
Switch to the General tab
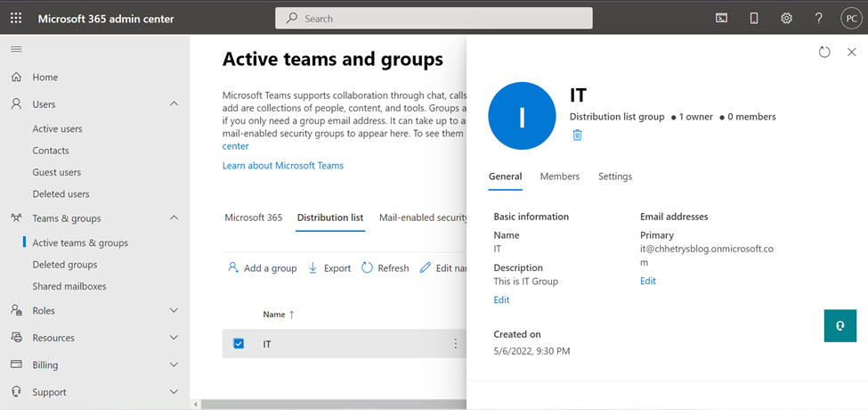coord(505,176)
